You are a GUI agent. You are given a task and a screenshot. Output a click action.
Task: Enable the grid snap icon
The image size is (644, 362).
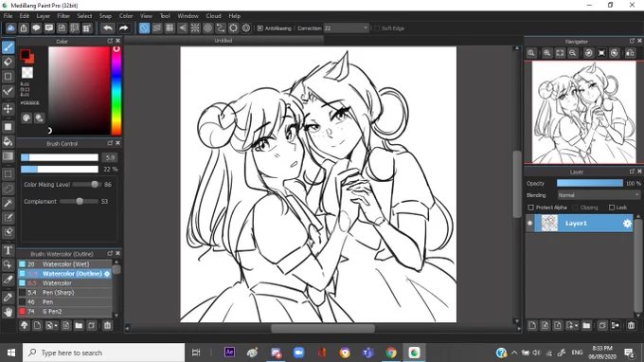point(170,27)
